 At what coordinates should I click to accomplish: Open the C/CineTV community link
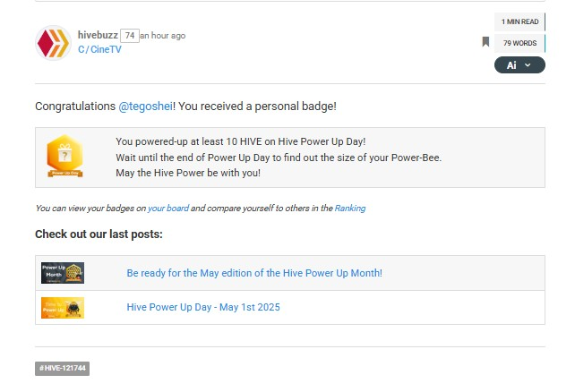pos(99,49)
